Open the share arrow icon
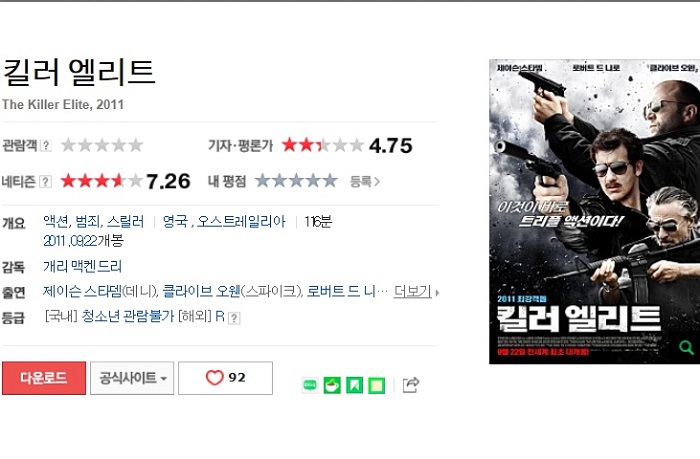The height and width of the screenshot is (459, 700). click(411, 384)
